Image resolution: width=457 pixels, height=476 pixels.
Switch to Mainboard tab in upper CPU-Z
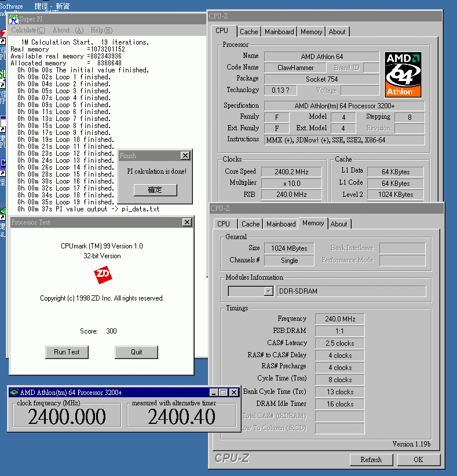coord(279,32)
